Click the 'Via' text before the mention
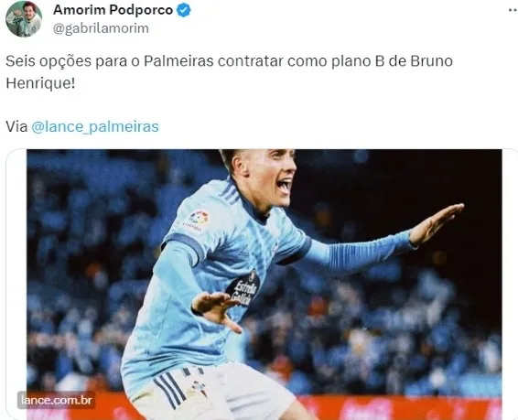This screenshot has height=420, width=518. tap(16, 126)
